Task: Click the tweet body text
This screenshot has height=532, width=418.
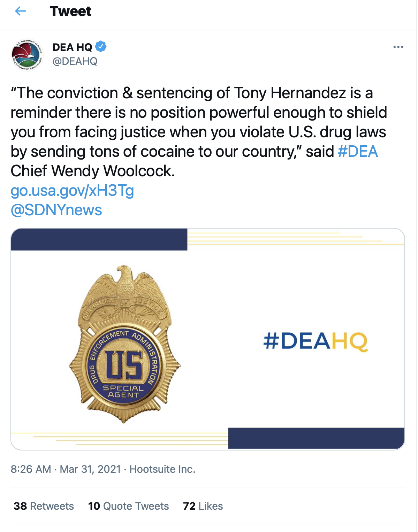Action: [x=199, y=132]
